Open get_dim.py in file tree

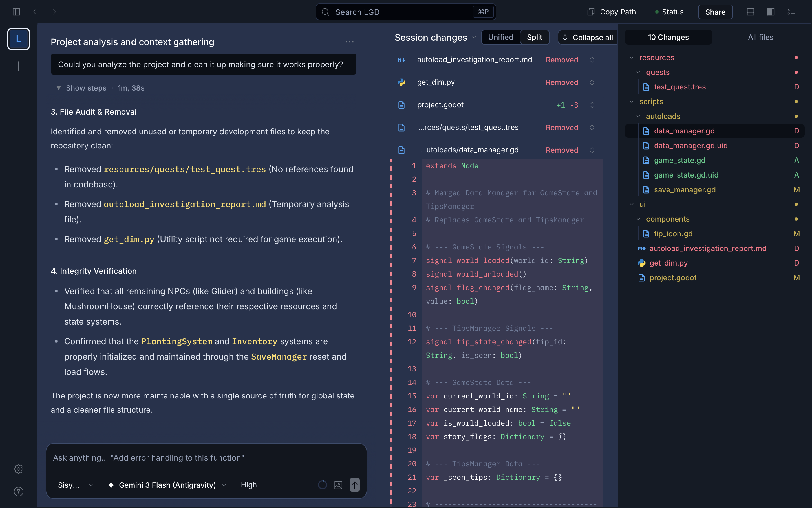tap(714, 263)
